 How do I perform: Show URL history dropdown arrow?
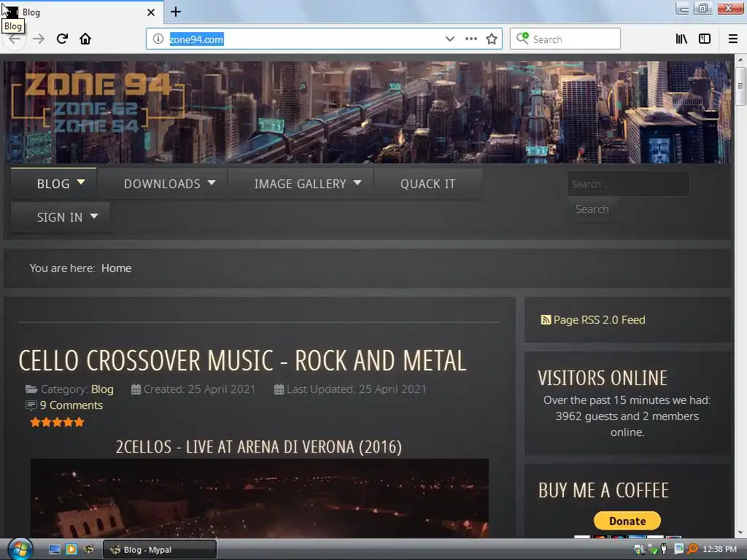click(449, 39)
